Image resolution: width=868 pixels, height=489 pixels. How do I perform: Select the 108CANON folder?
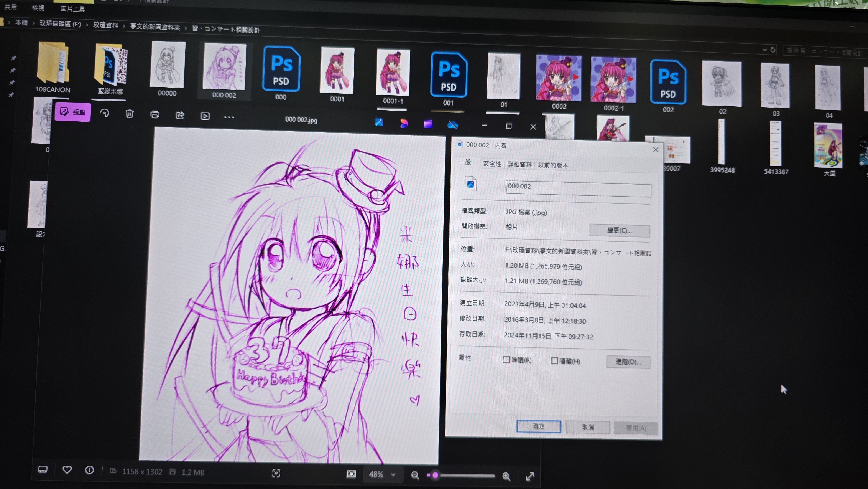[x=53, y=67]
